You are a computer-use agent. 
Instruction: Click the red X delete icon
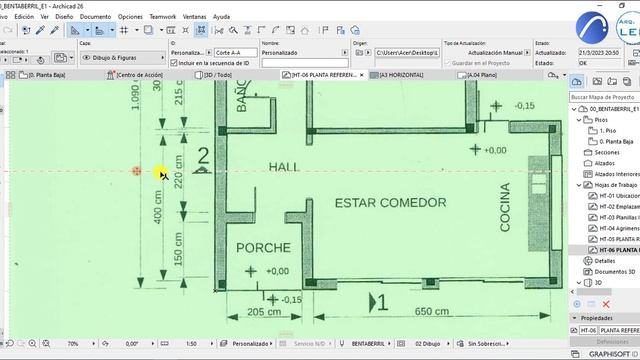pyautogui.click(x=606, y=304)
